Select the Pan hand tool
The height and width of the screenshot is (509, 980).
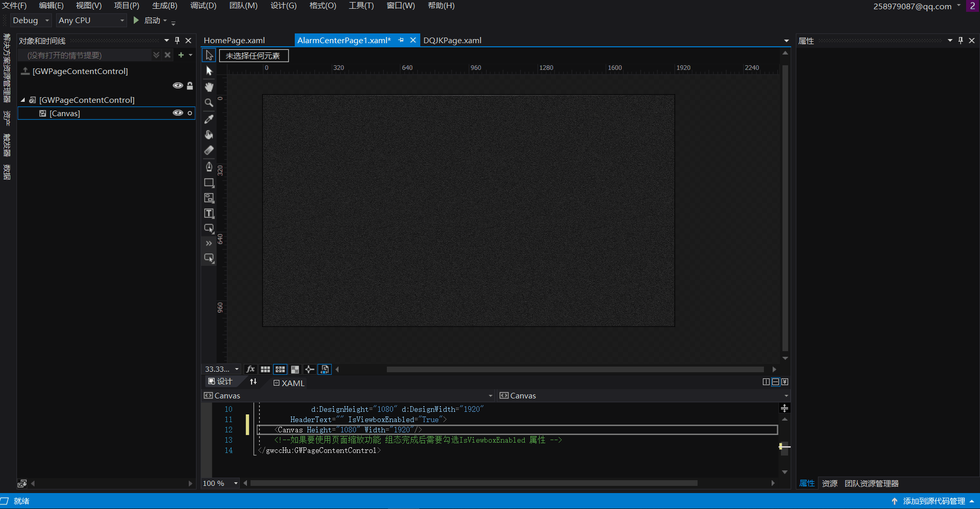click(209, 87)
